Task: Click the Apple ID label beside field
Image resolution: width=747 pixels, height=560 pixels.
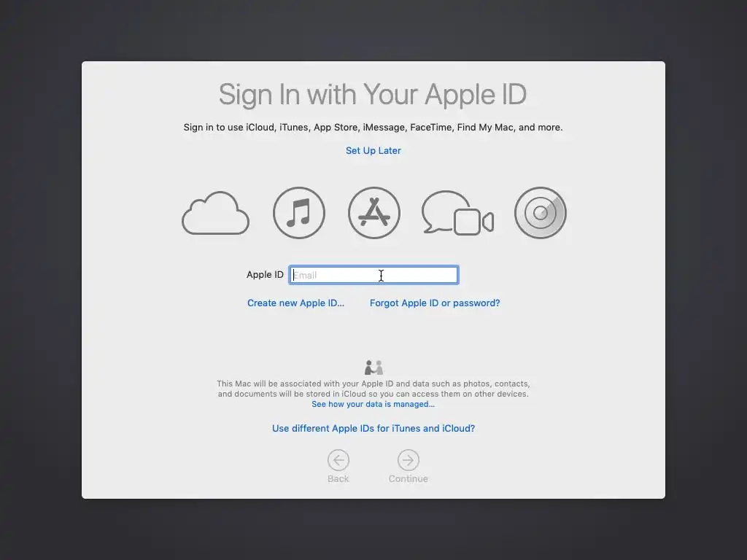Action: pyautogui.click(x=265, y=274)
